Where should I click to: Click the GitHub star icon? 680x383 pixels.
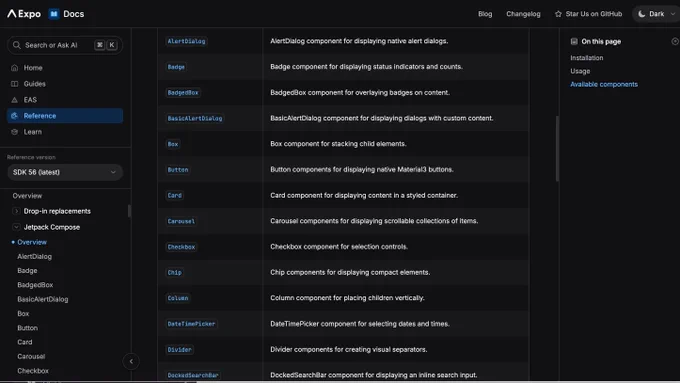click(558, 14)
